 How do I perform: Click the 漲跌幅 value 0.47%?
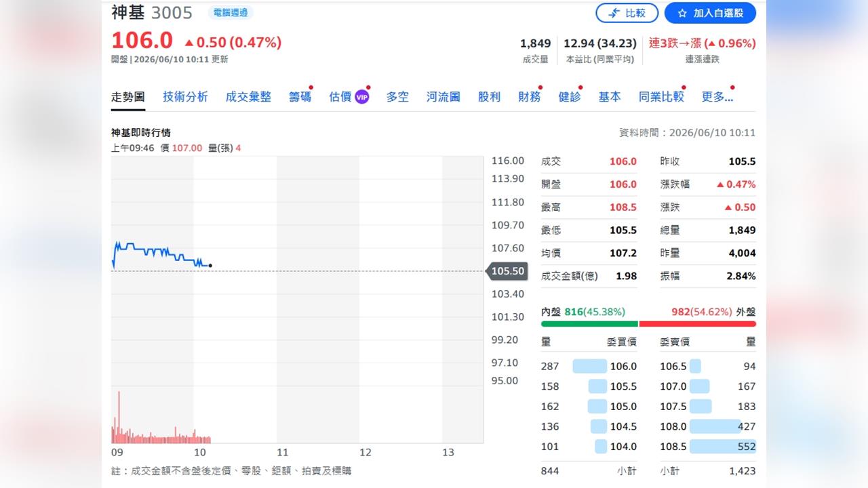pyautogui.click(x=736, y=184)
